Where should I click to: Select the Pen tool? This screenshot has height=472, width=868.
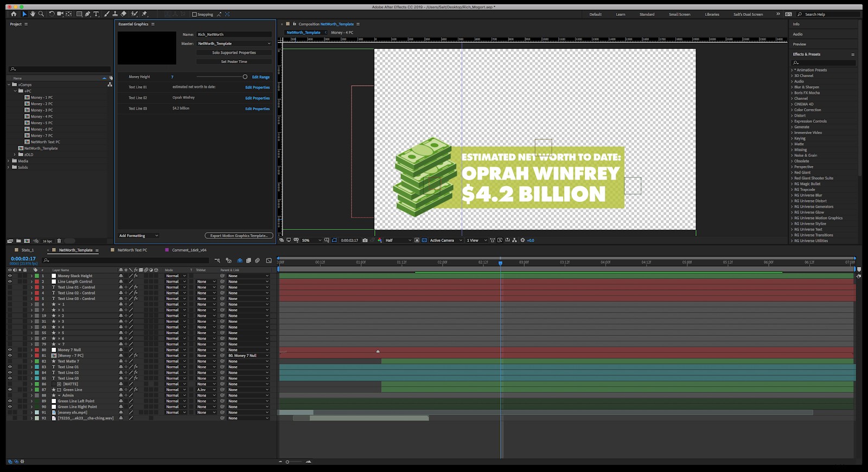coord(88,14)
